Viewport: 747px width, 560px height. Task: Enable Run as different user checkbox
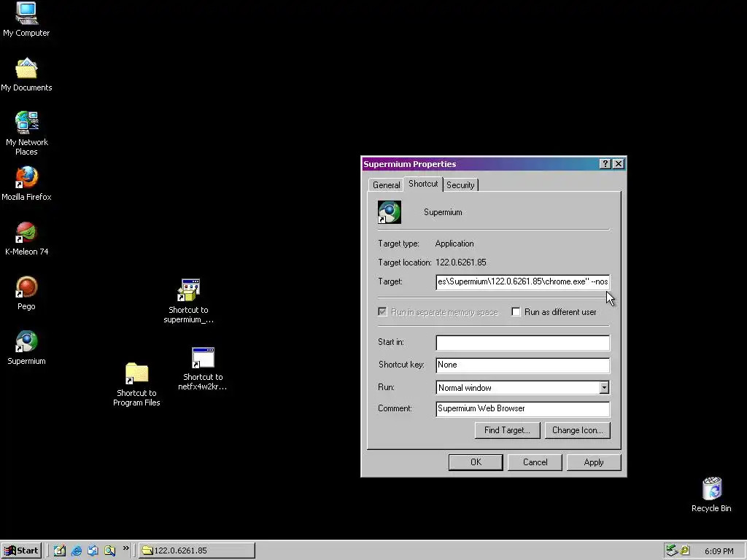[516, 312]
